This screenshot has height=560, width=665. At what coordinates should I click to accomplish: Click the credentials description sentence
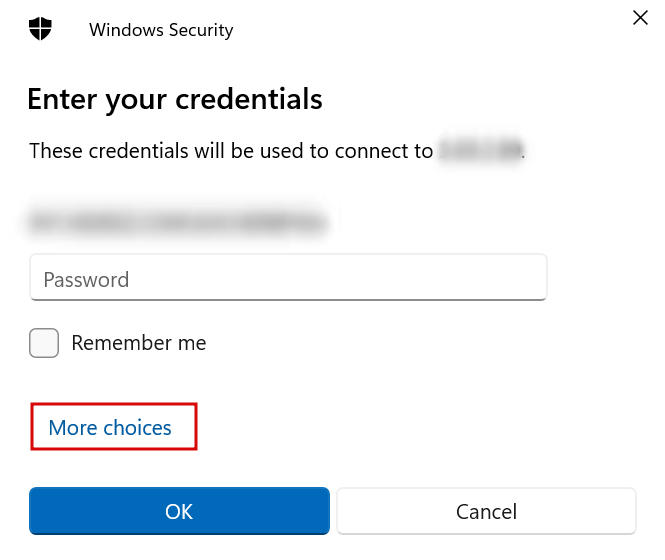[230, 152]
